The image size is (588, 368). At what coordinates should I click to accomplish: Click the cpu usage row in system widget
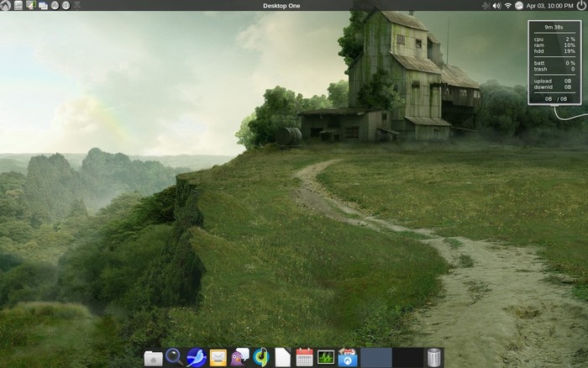pyautogui.click(x=554, y=39)
